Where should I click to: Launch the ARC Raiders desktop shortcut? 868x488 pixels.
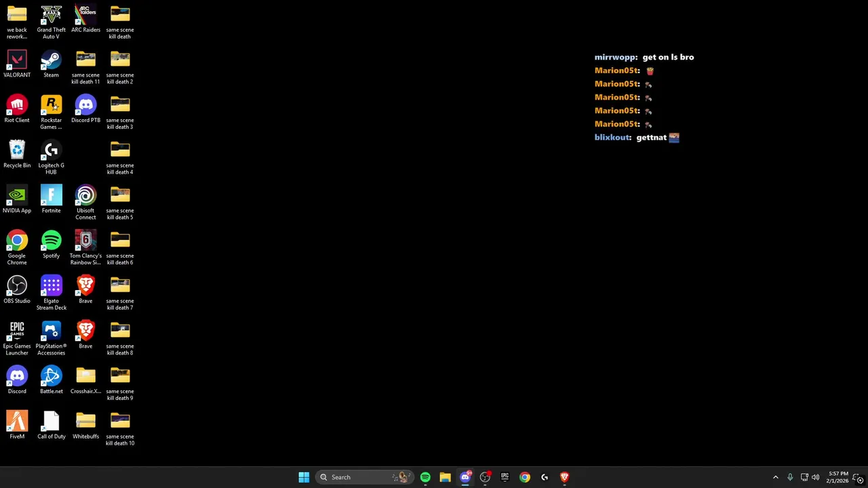click(85, 19)
